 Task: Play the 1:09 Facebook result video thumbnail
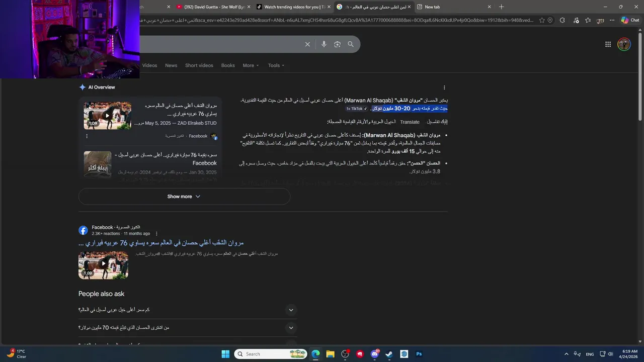[x=103, y=265]
